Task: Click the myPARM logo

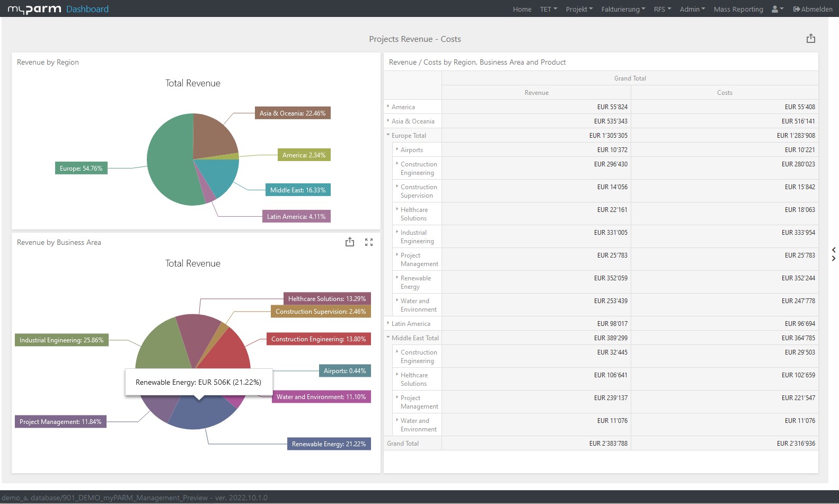Action: 34,9
